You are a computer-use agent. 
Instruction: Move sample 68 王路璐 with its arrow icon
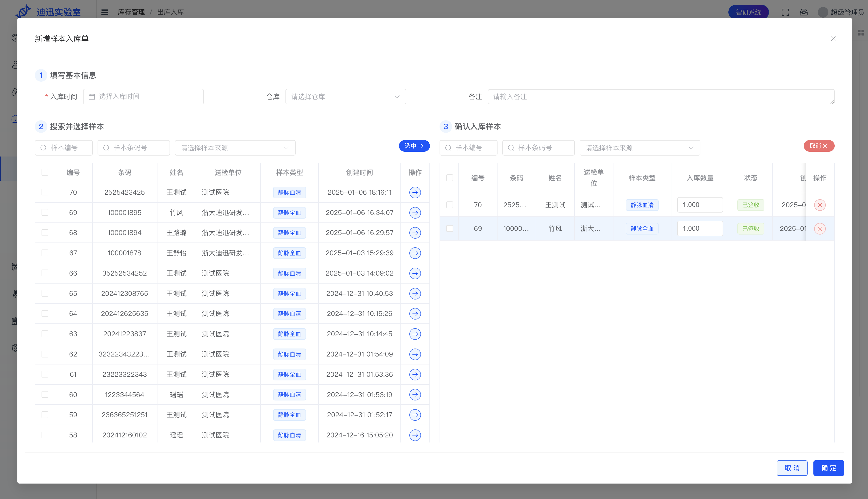(x=415, y=233)
